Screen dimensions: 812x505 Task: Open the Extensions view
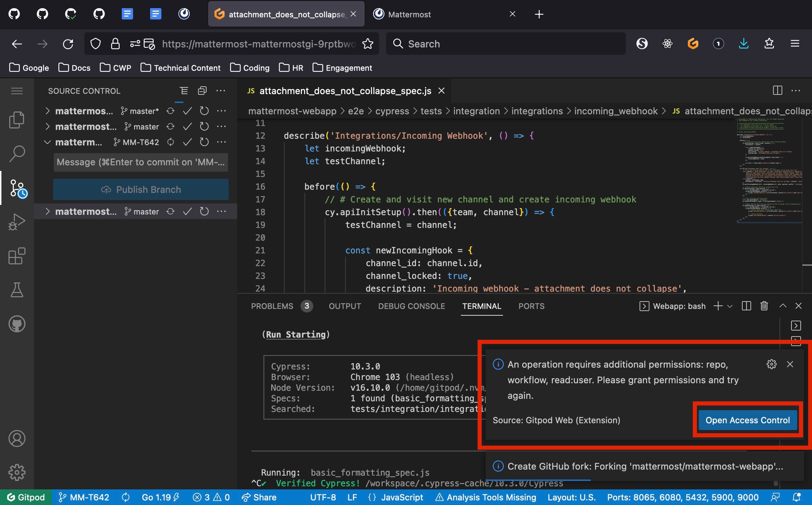17,256
